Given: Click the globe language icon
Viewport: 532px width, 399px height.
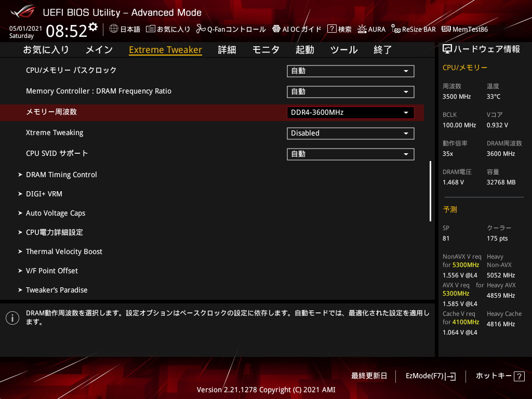Looking at the screenshot, I should (114, 29).
